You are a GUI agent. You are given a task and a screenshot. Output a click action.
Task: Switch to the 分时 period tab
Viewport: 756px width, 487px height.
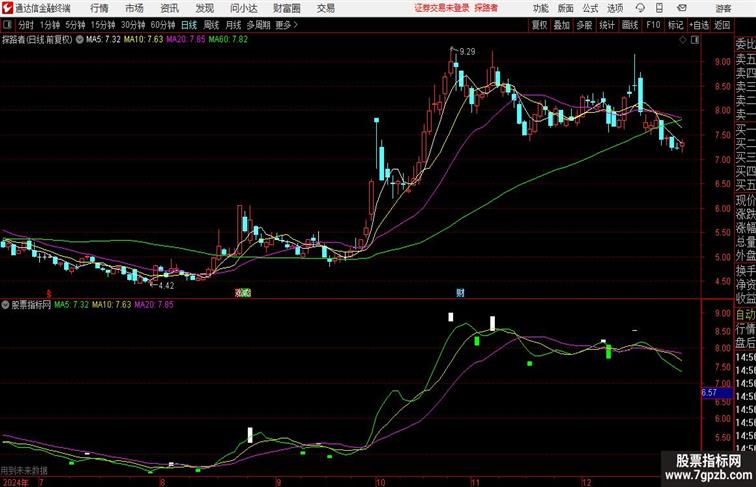click(x=26, y=25)
